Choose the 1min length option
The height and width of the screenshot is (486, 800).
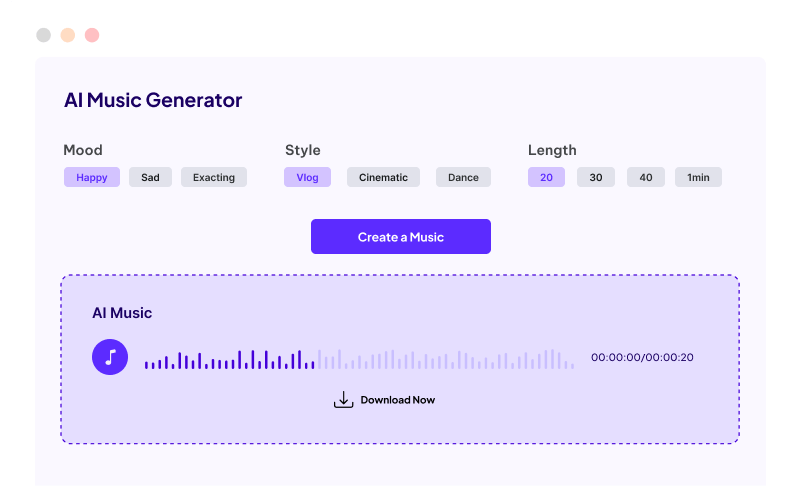click(698, 178)
